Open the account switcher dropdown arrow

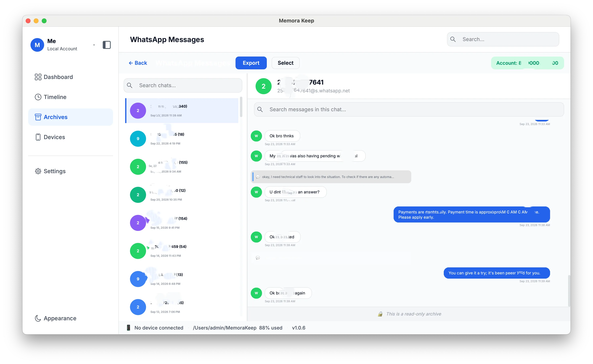click(94, 45)
